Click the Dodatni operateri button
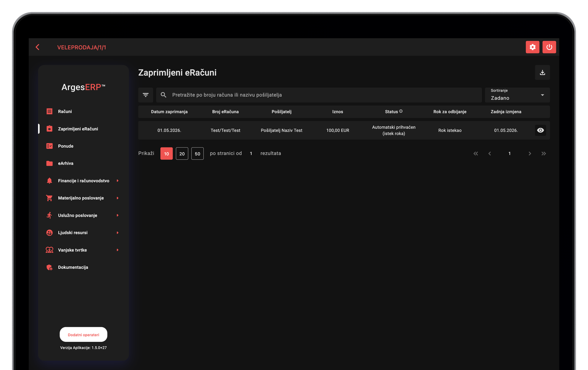588x370 pixels. pos(84,335)
